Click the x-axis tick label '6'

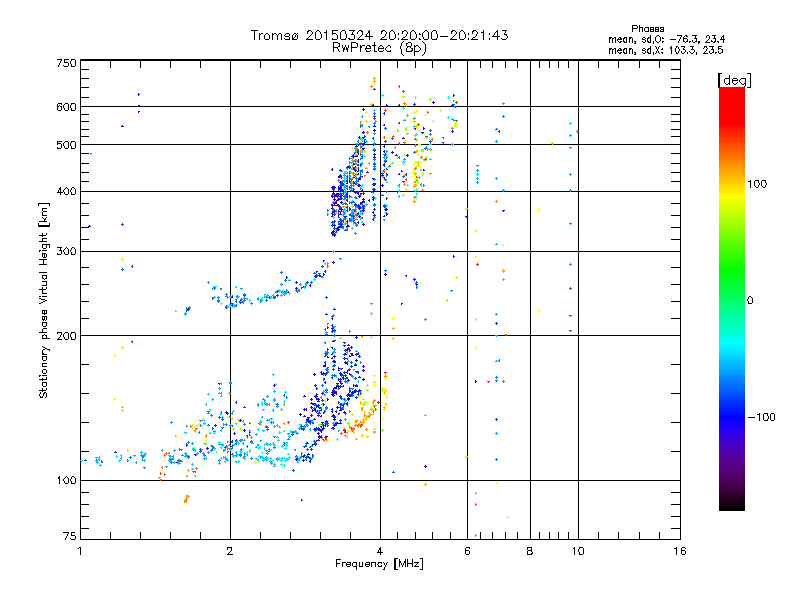coord(467,551)
